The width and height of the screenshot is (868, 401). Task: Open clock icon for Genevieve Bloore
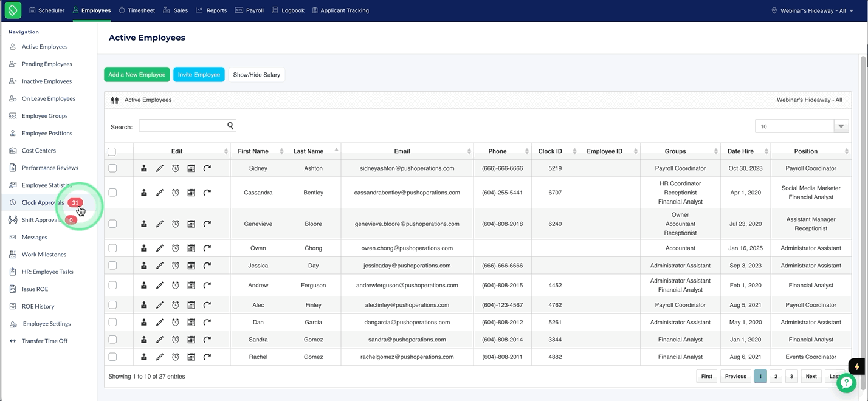[176, 224]
